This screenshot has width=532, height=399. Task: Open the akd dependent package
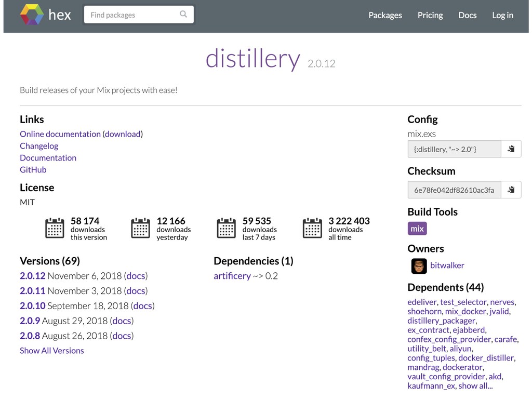click(495, 376)
